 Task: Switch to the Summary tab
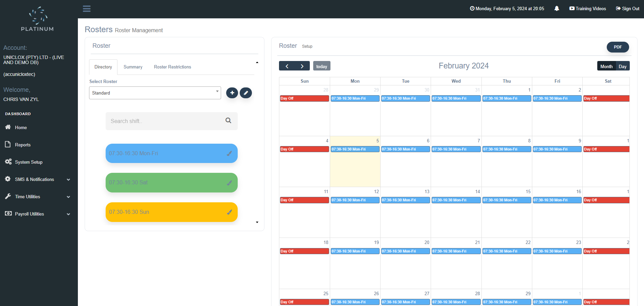click(x=133, y=67)
